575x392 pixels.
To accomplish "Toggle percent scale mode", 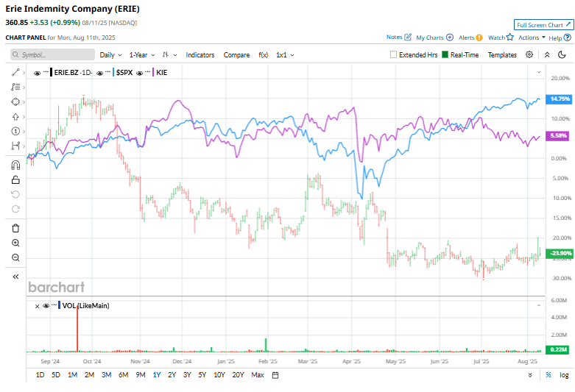I will 548,375.
